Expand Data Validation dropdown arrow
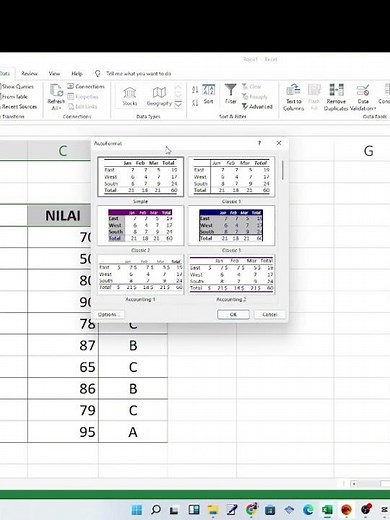The image size is (390, 520). click(x=375, y=109)
